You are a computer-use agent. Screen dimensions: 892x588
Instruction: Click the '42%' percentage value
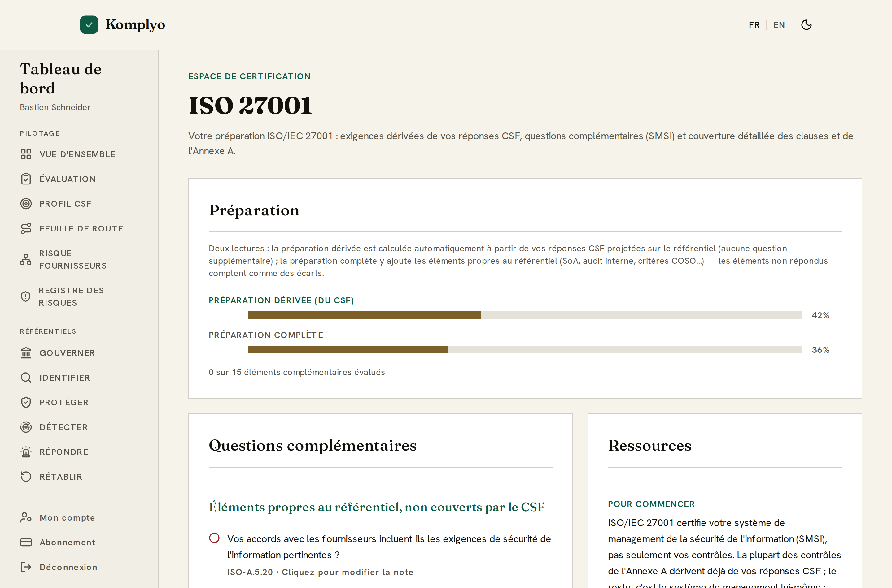pyautogui.click(x=820, y=315)
